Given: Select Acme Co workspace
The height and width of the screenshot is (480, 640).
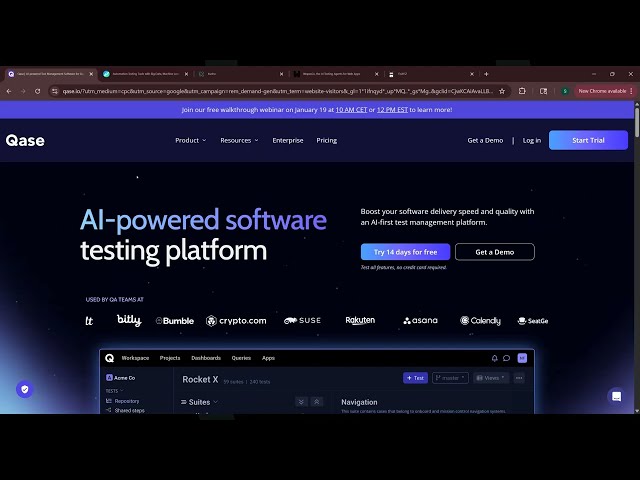Looking at the screenshot, I should pos(120,378).
